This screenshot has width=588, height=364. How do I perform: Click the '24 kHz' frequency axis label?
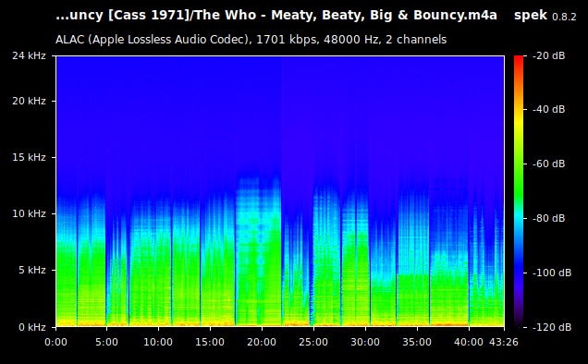coord(29,55)
